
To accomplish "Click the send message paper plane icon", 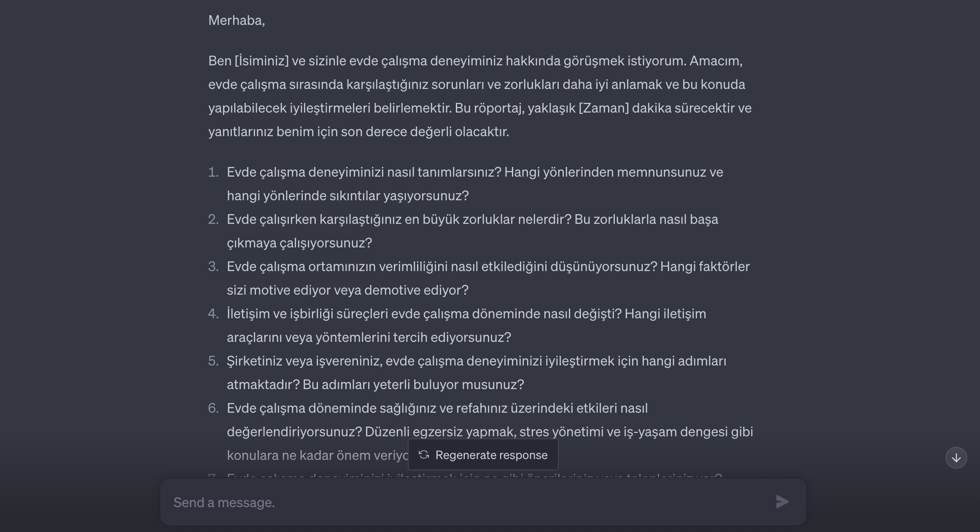I will [x=782, y=502].
